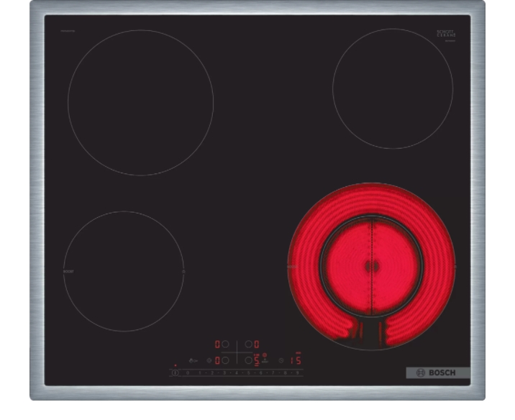Tap the timer clock icon
Viewport: 515px width, 420px height.
[x=281, y=360]
